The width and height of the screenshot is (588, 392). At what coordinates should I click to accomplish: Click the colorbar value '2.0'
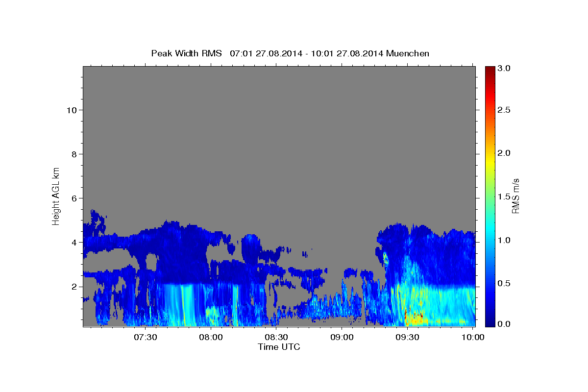coord(503,153)
